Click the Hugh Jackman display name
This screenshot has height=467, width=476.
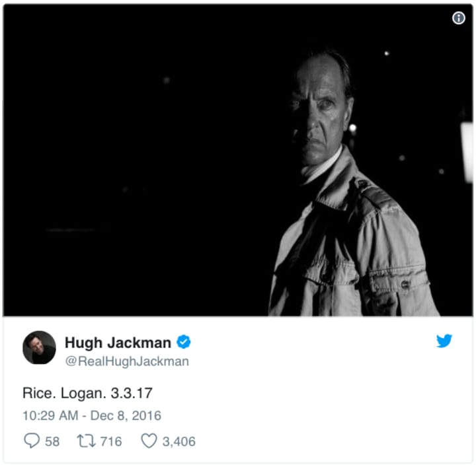pos(118,343)
